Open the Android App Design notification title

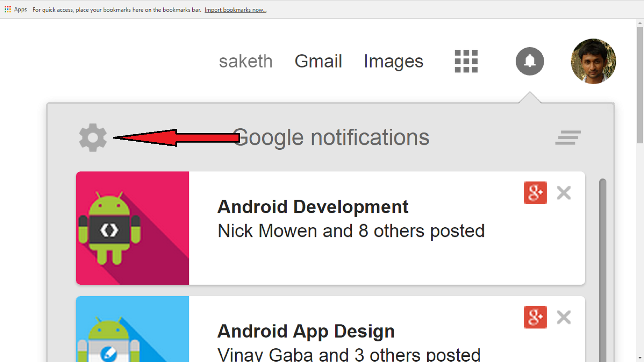(x=306, y=331)
